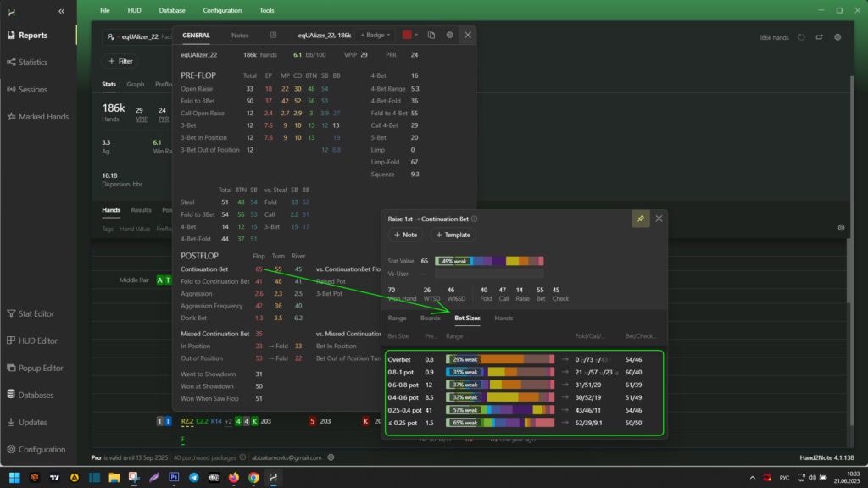Open the Badge dropdown
This screenshot has height=488, width=868.
point(376,35)
